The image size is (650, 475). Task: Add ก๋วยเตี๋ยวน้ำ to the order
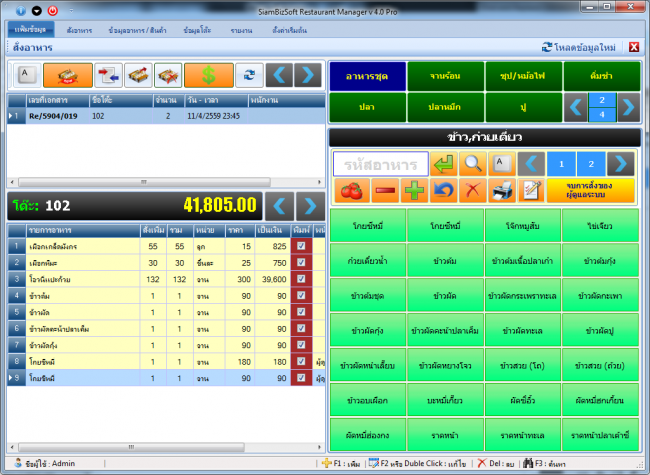[x=367, y=261]
